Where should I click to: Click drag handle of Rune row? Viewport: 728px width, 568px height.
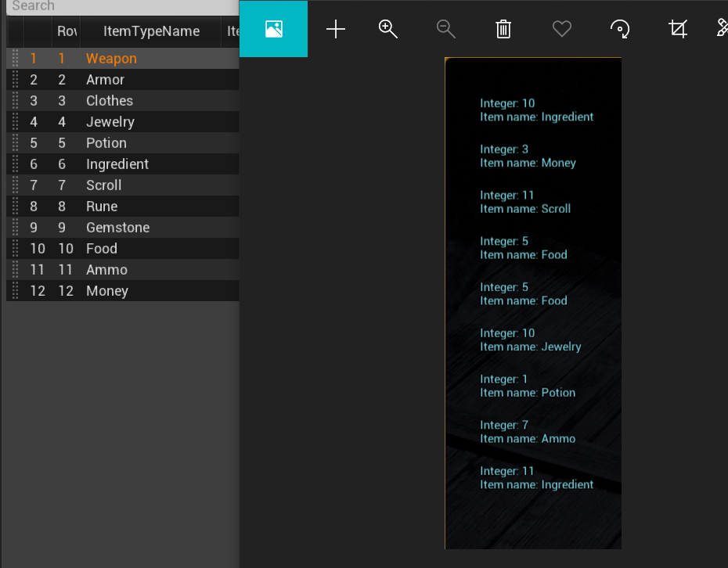coord(15,206)
